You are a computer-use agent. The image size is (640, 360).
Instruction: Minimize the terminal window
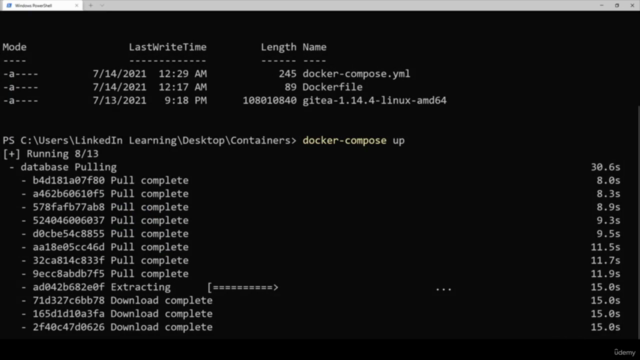click(602, 5)
